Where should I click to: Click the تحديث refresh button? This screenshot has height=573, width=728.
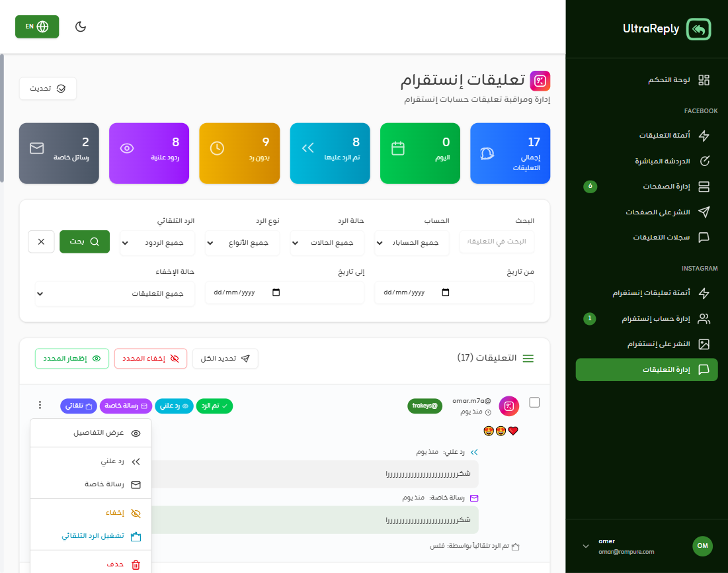pyautogui.click(x=48, y=87)
